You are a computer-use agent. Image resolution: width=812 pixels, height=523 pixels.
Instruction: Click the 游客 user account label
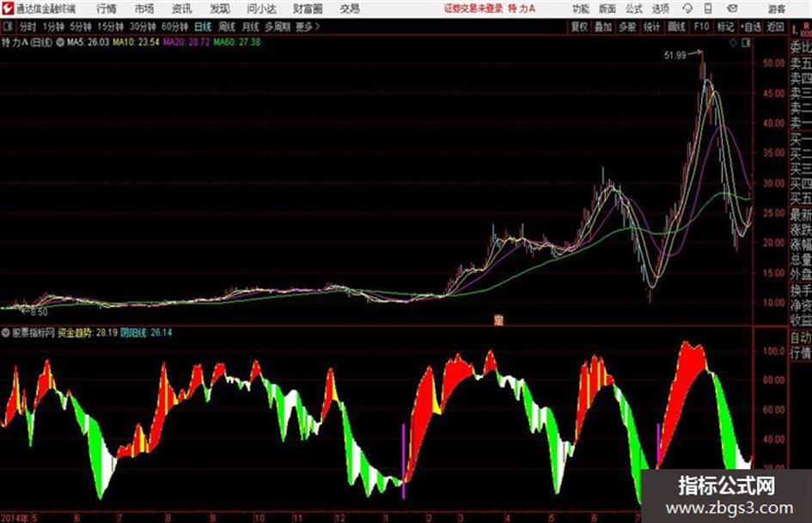pyautogui.click(x=776, y=9)
